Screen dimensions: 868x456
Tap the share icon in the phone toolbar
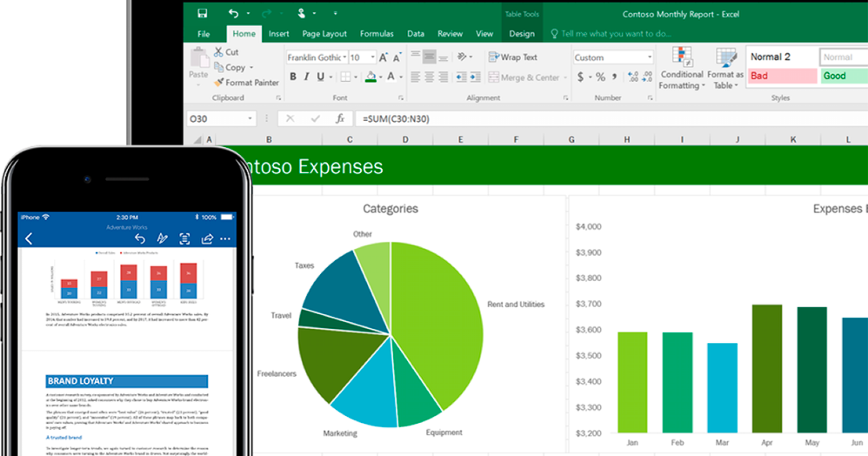click(x=207, y=238)
